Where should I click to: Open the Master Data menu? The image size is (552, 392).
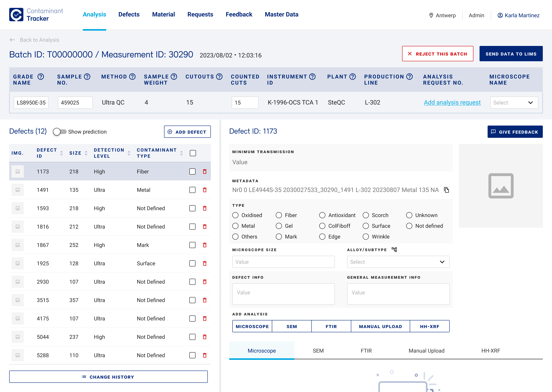click(281, 15)
